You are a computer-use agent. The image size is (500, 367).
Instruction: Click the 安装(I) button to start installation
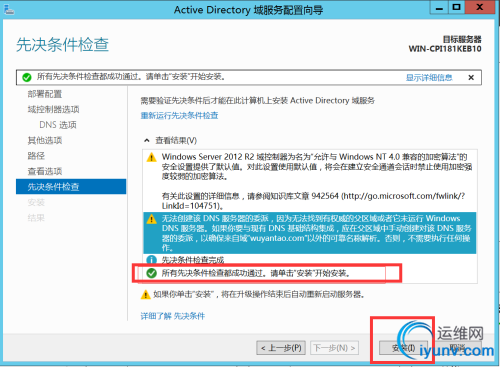click(403, 348)
